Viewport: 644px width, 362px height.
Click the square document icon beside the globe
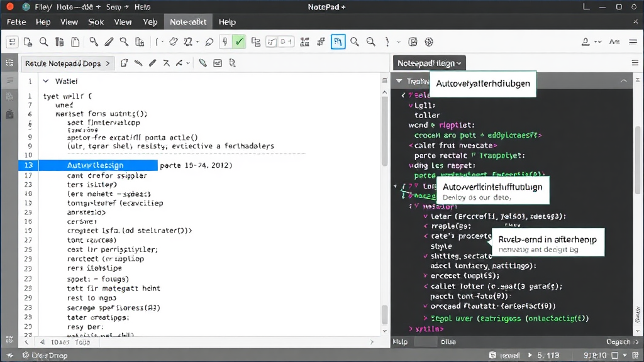(x=413, y=42)
